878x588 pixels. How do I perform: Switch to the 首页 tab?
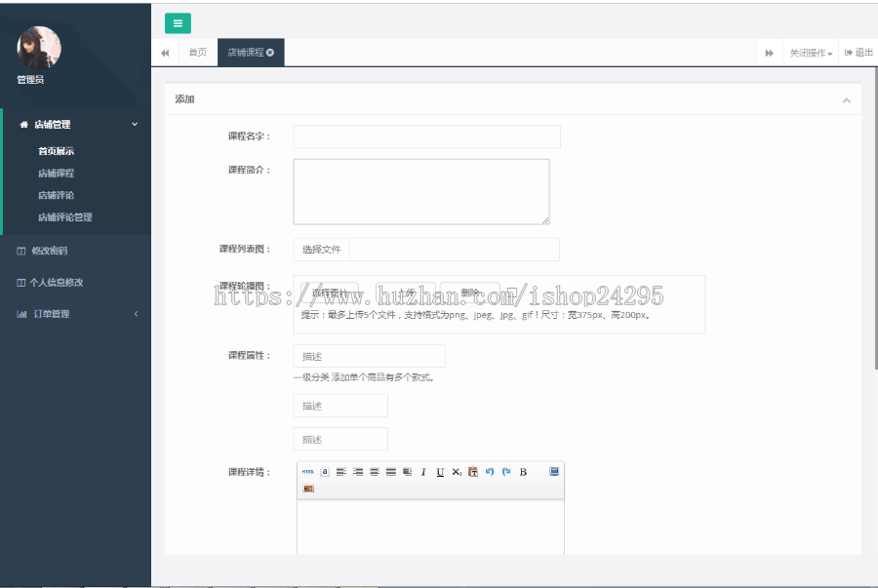pyautogui.click(x=198, y=53)
